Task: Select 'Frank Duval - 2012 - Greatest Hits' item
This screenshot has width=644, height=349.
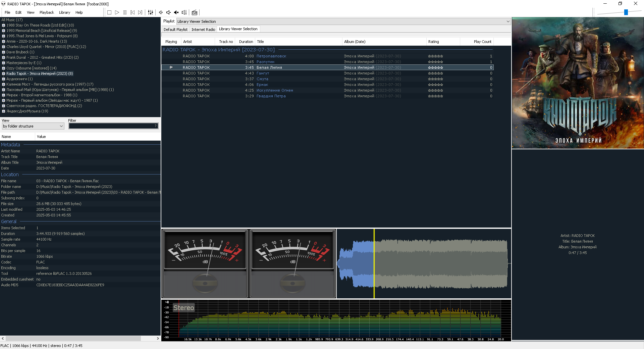Action: [x=42, y=57]
